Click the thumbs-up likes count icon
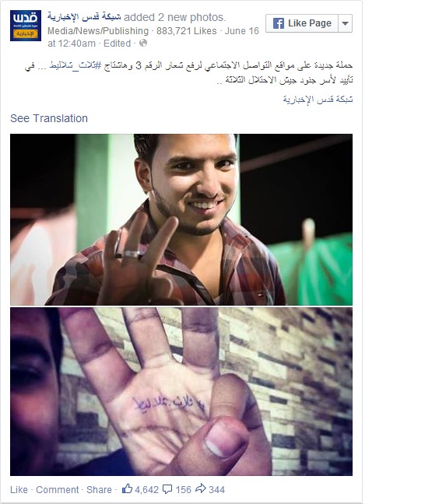 click(127, 489)
